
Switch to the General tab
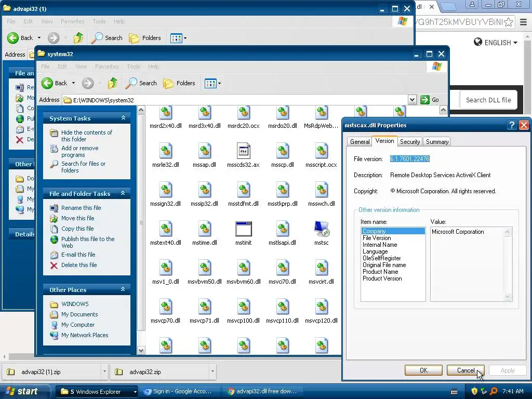360,142
